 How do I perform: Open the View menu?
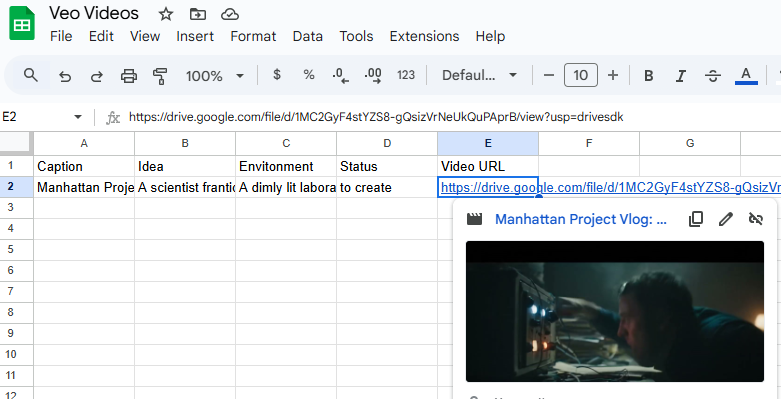pos(145,36)
